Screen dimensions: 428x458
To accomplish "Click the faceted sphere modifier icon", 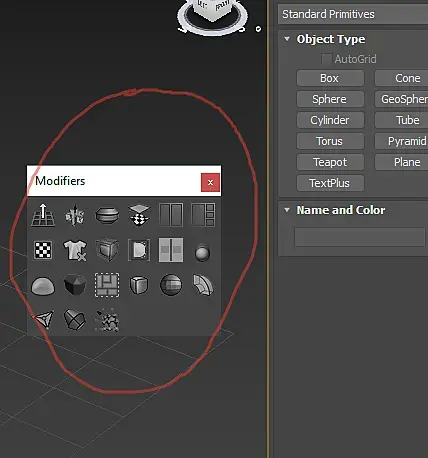I will (171, 285).
